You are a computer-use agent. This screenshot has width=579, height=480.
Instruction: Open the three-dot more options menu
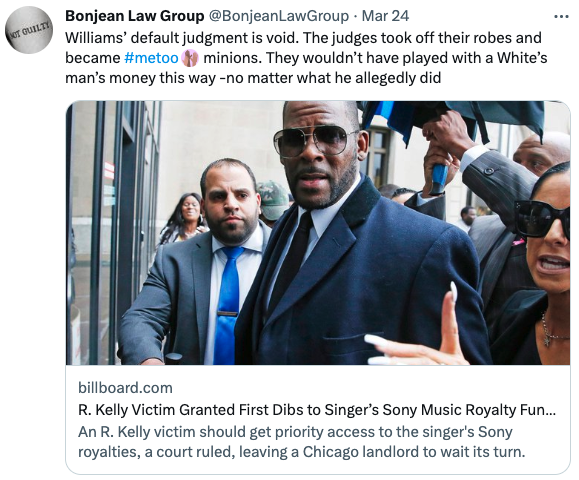[x=562, y=17]
